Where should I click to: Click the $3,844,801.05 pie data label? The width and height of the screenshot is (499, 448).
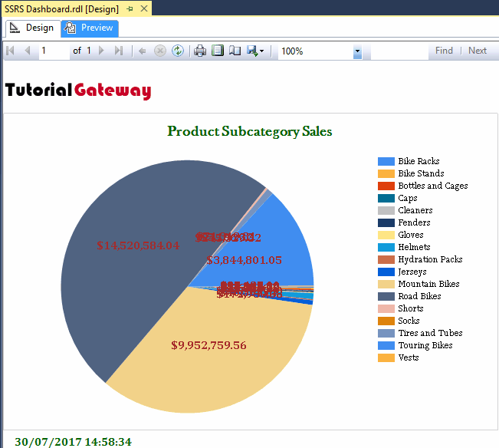click(244, 261)
